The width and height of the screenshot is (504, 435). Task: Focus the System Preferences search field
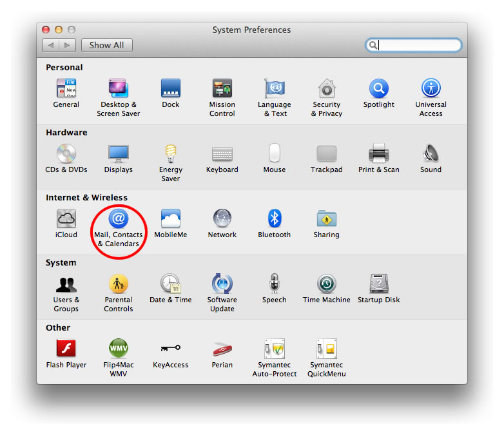(419, 45)
